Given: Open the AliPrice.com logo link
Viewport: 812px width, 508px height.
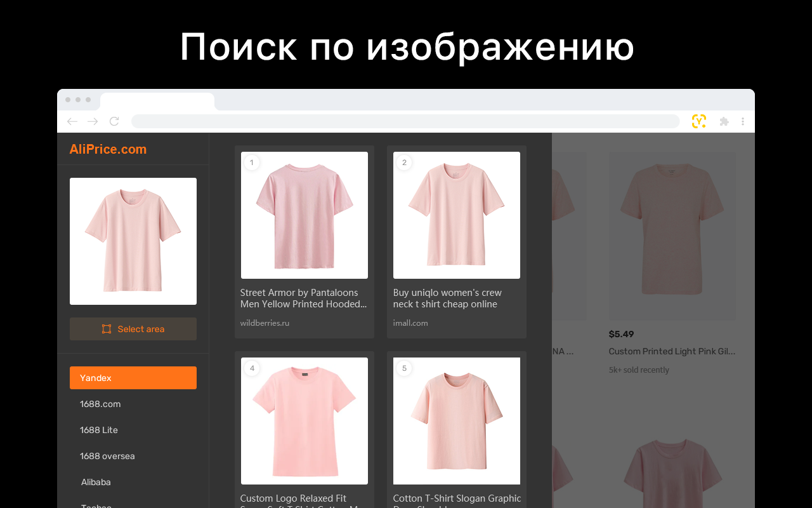Looking at the screenshot, I should (x=108, y=149).
